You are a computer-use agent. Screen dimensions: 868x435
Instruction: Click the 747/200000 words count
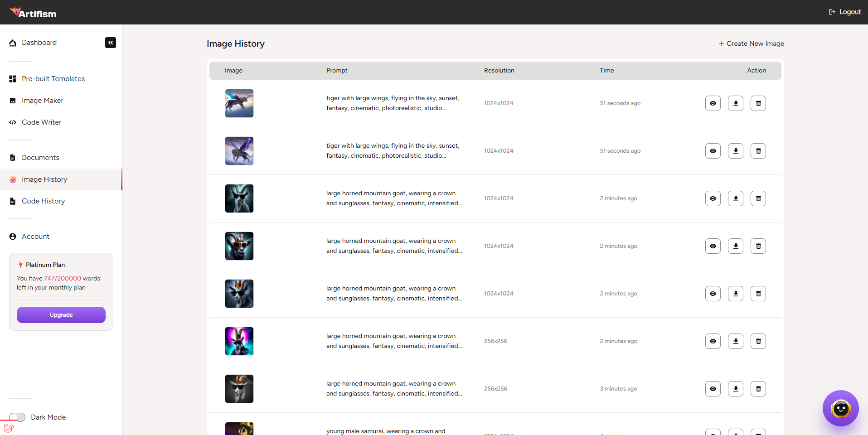[x=63, y=279]
